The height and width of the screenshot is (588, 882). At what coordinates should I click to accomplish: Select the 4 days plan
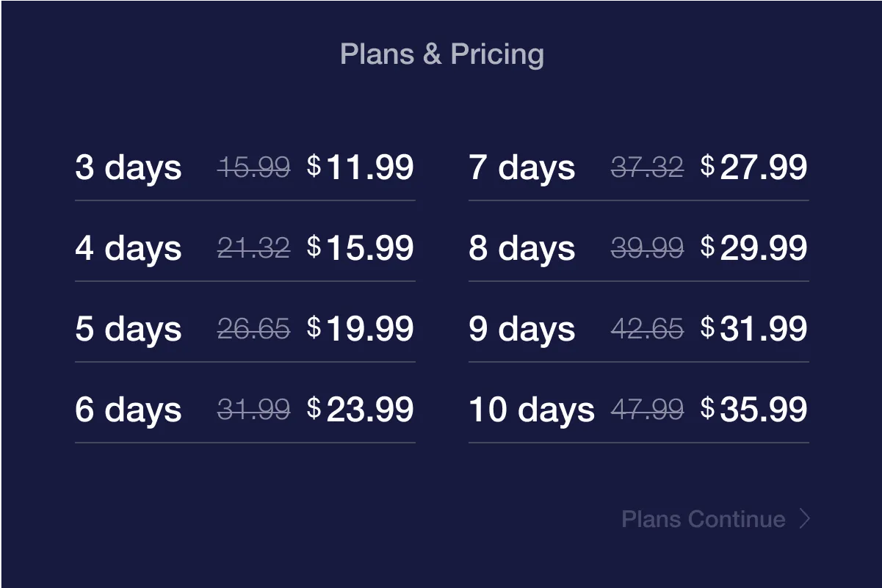point(245,249)
